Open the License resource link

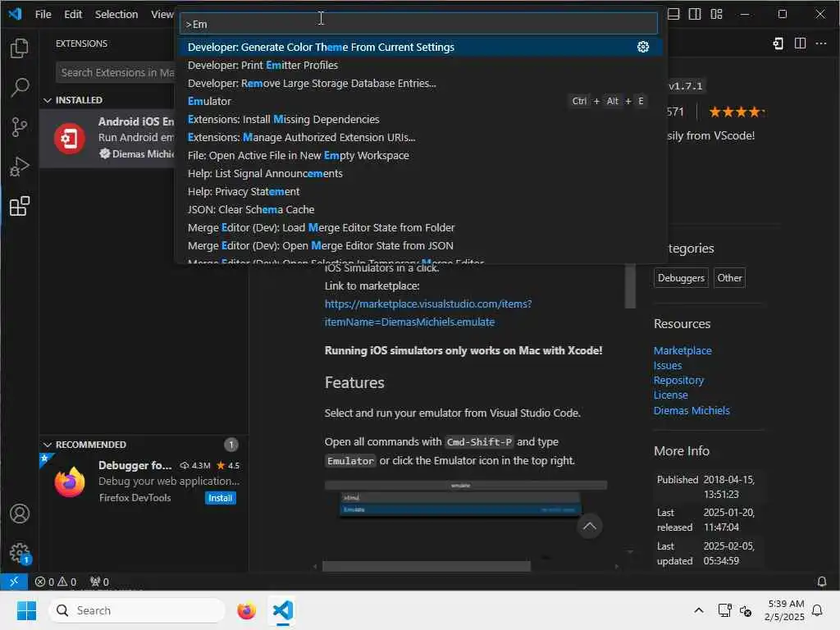click(x=670, y=395)
